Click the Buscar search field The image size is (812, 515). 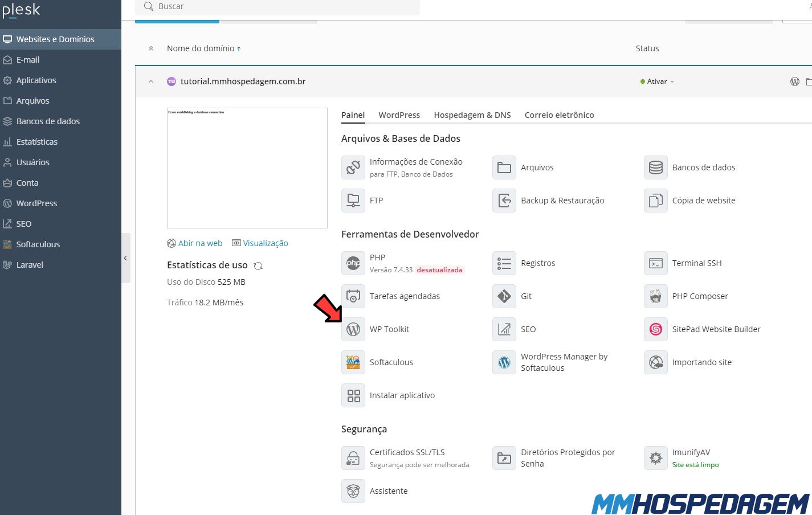tap(278, 7)
